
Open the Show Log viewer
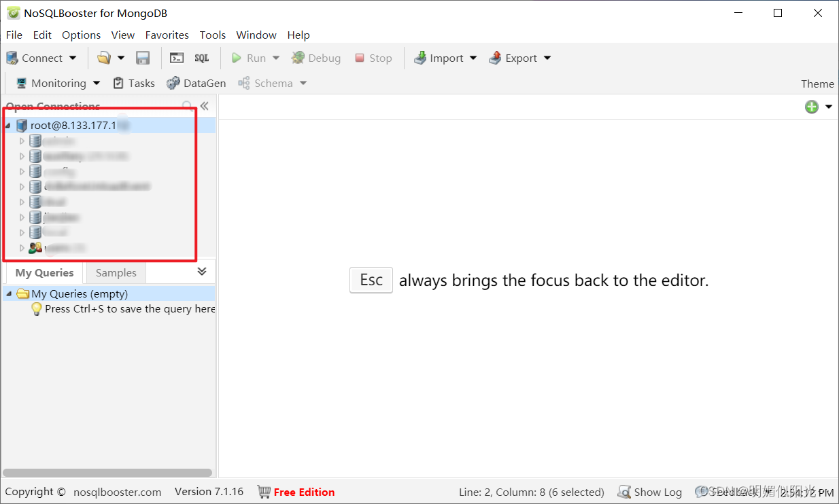click(650, 492)
